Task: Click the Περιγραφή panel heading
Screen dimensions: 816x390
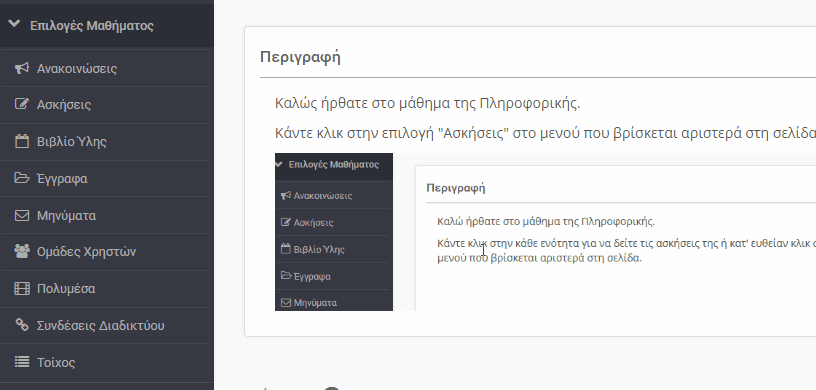Action: 300,57
